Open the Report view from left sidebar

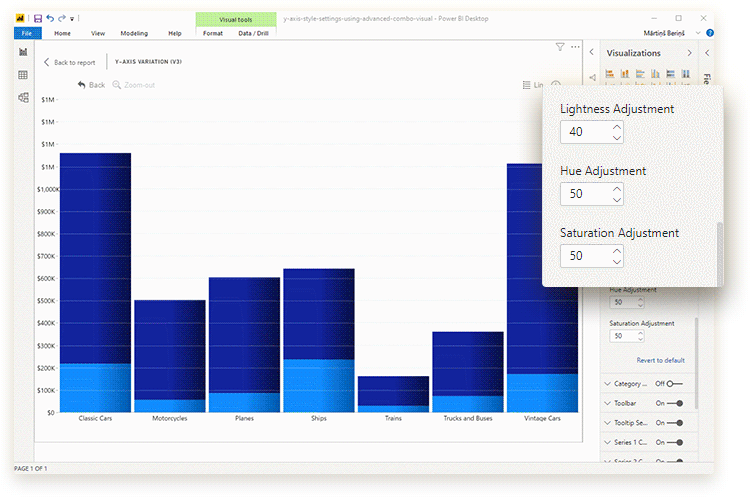click(23, 52)
